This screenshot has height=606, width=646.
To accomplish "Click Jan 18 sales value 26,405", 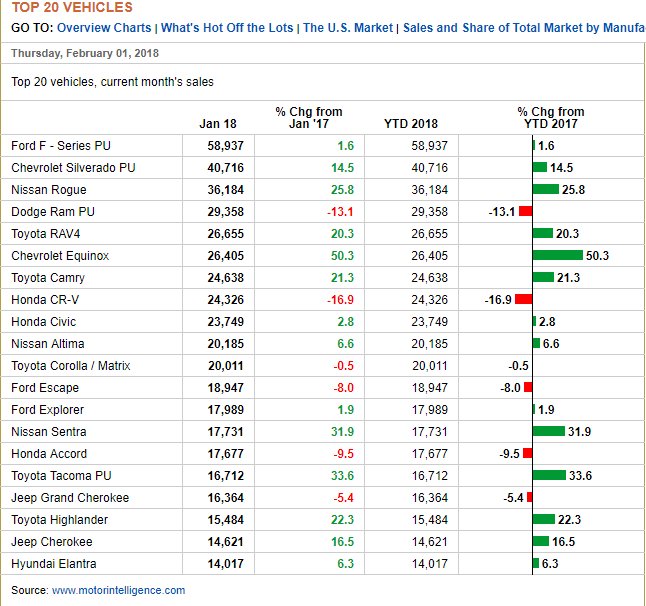I will (x=225, y=256).
